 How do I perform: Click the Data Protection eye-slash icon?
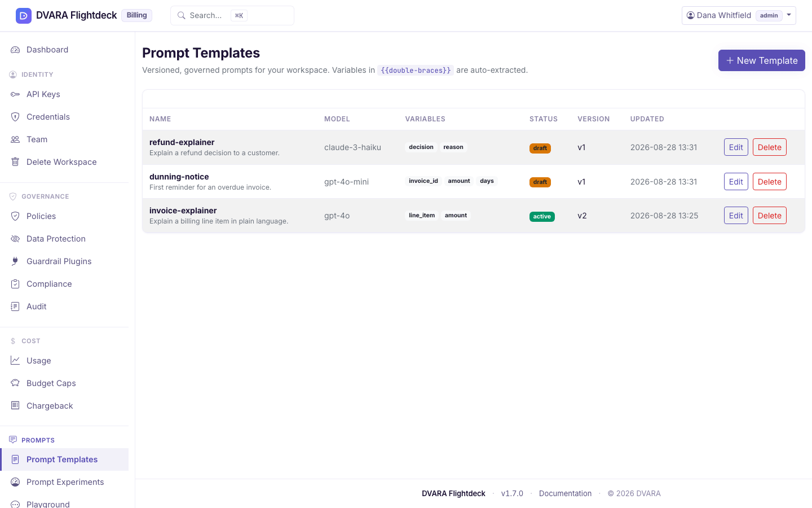click(x=15, y=239)
